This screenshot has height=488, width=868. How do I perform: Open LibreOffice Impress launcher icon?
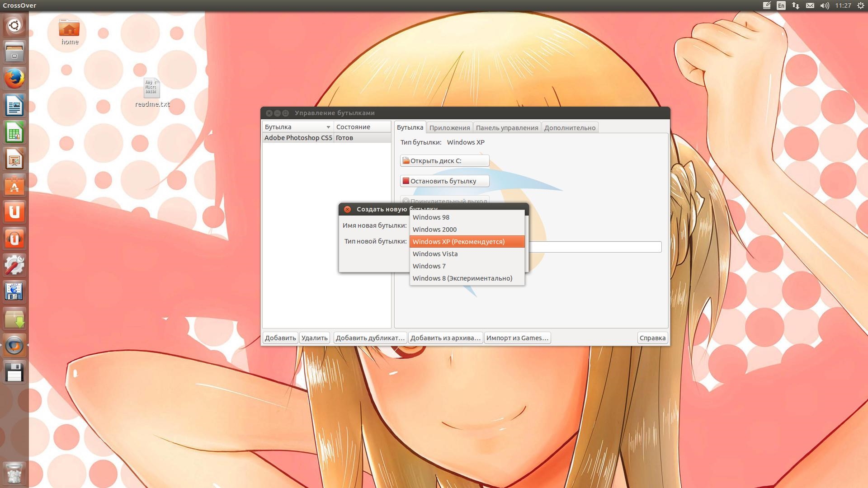(14, 159)
